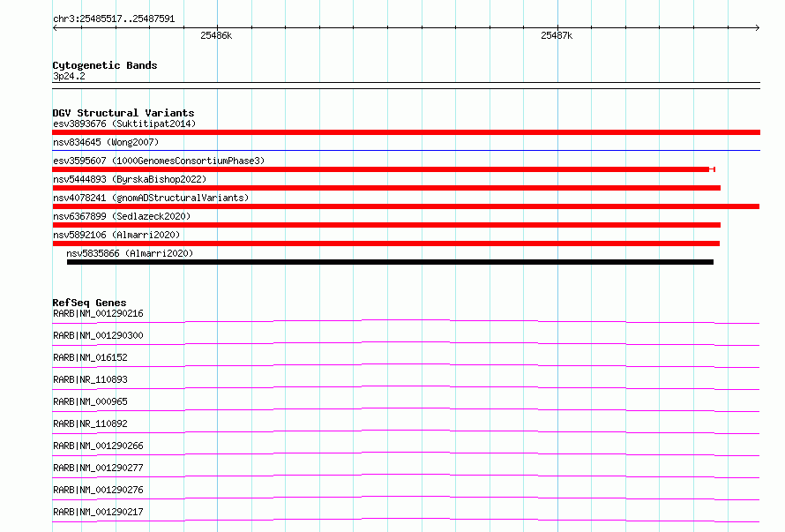The width and height of the screenshot is (785, 532).
Task: Click the magenta line of RARB|NM_001290300
Action: [406, 344]
